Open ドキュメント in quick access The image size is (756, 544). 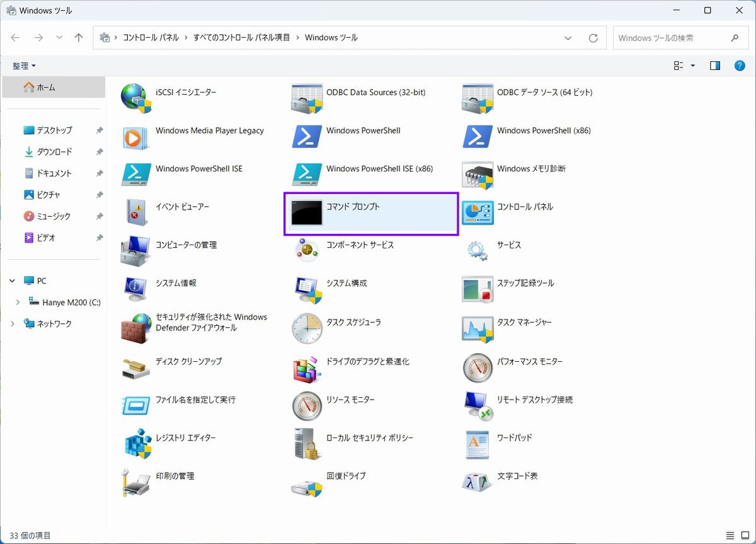coord(54,173)
